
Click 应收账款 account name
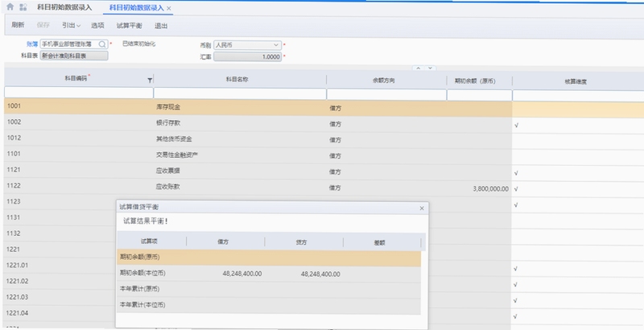(167, 187)
